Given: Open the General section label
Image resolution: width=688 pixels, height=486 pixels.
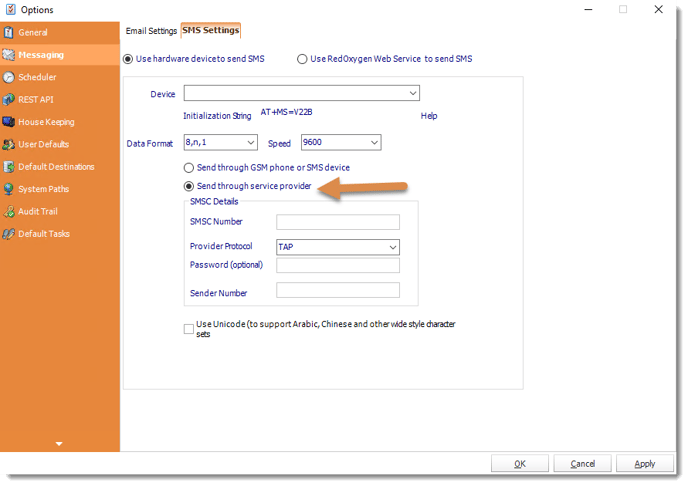Looking at the screenshot, I should pos(33,32).
